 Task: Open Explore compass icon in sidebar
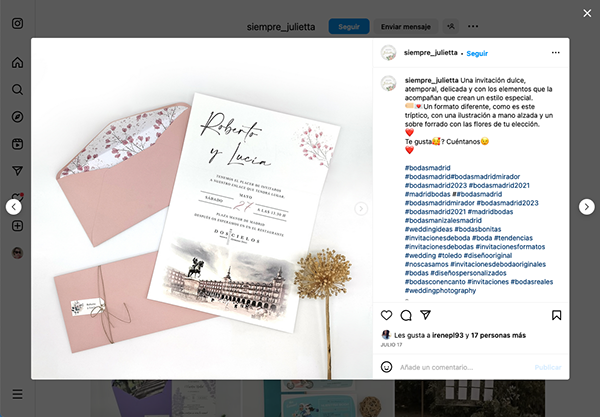click(x=18, y=117)
